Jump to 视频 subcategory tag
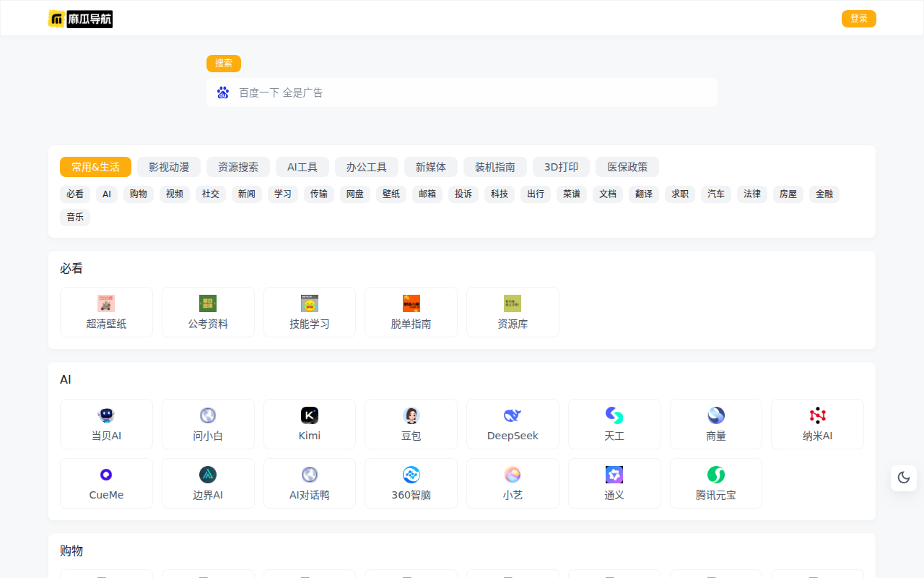Screen dimensions: 924x578 click(x=175, y=194)
